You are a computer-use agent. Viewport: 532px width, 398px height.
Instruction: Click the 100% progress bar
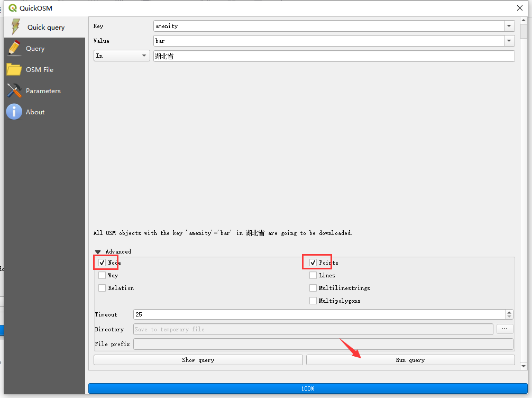[x=308, y=388]
